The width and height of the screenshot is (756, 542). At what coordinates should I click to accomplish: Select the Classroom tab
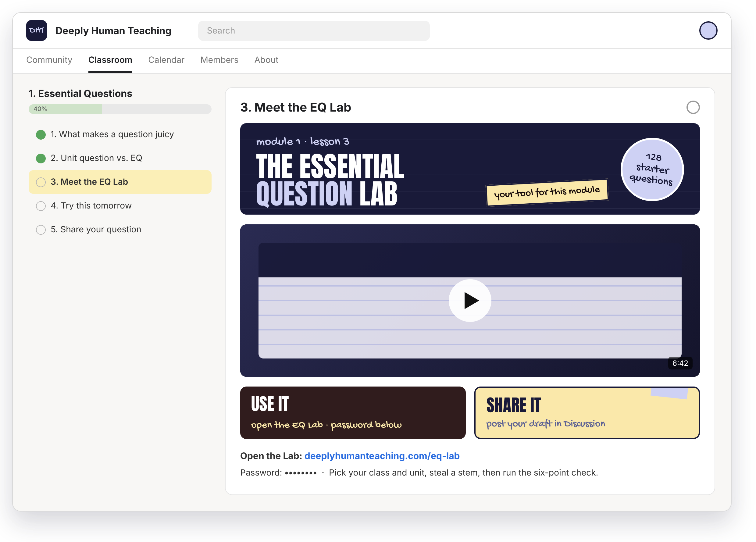[110, 60]
